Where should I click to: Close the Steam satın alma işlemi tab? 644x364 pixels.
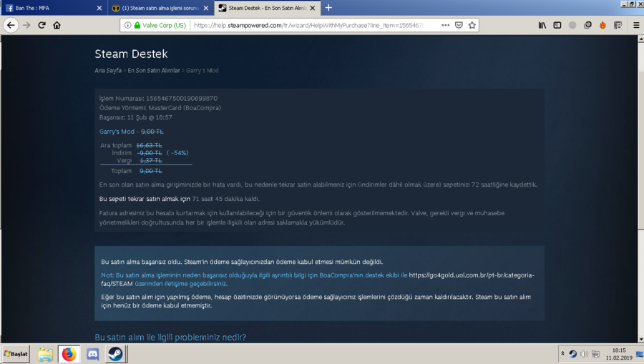(x=206, y=8)
